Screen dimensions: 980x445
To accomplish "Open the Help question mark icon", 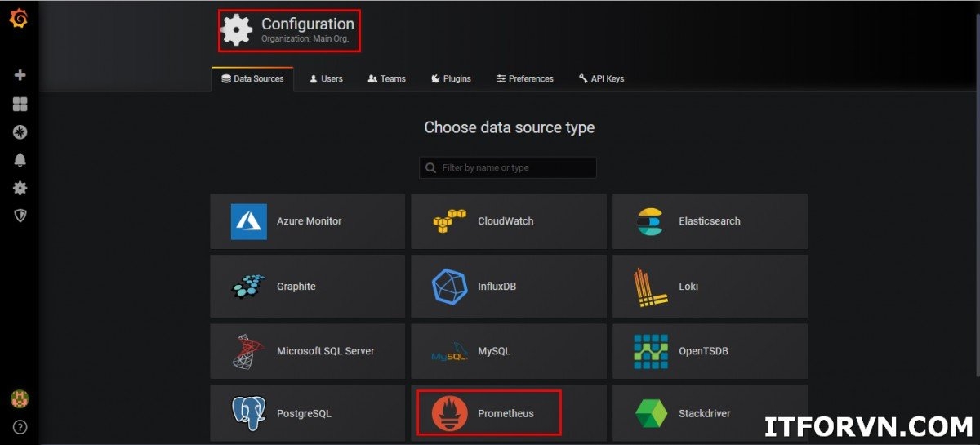I will point(20,426).
